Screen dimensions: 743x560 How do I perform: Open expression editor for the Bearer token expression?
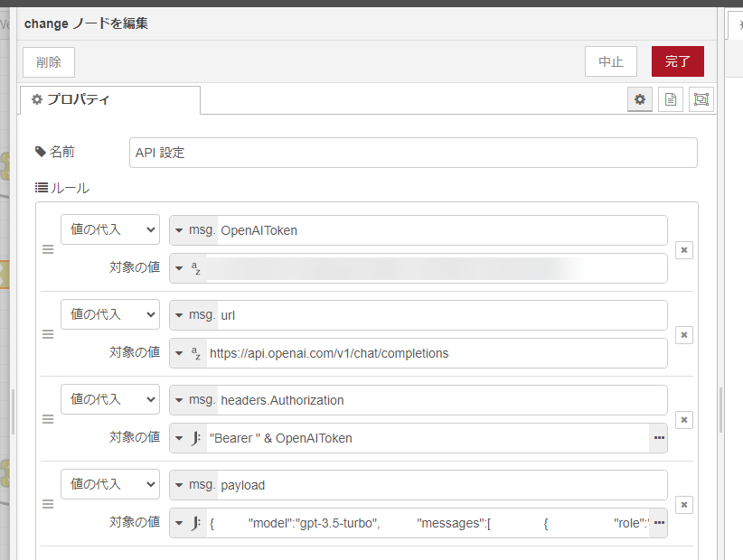click(x=659, y=438)
